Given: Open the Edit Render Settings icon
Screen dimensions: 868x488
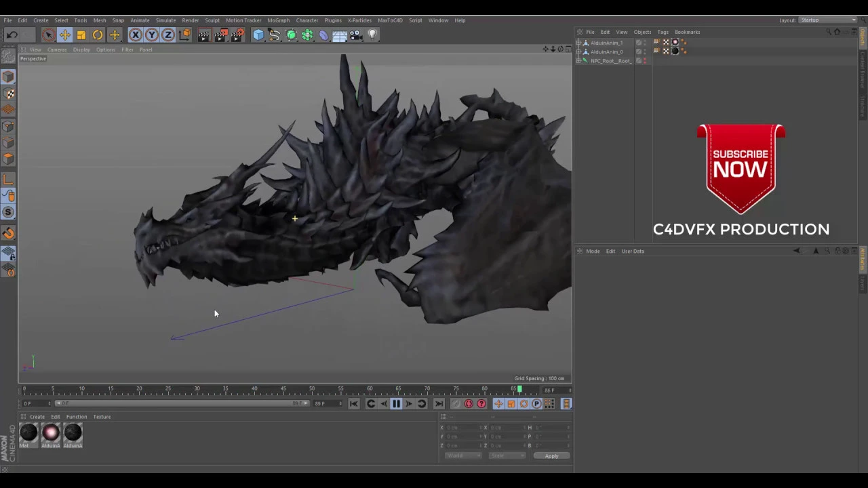Looking at the screenshot, I should point(237,35).
